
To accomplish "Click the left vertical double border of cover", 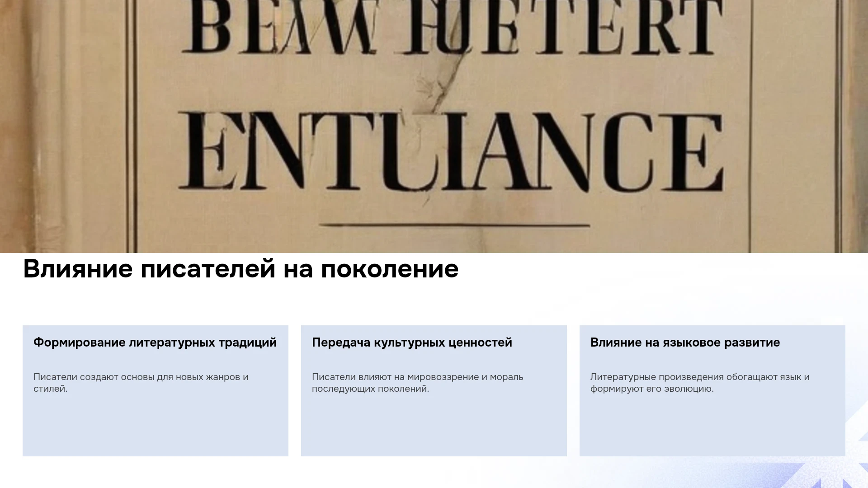I will click(132, 127).
